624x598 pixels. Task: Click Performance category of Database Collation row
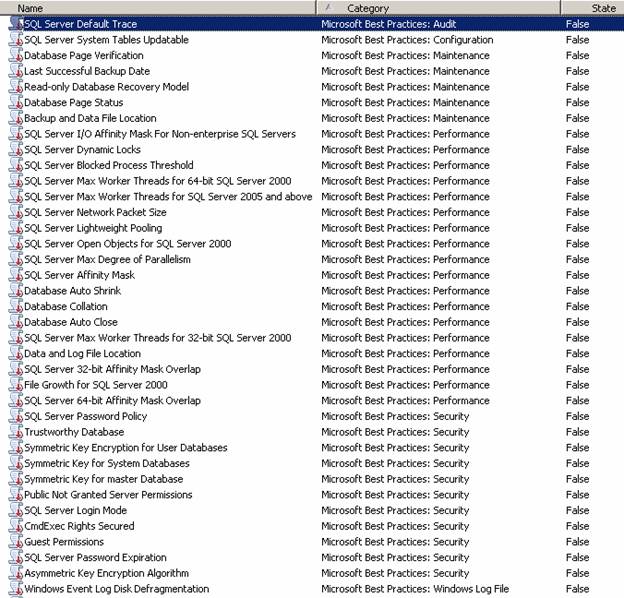coord(406,306)
